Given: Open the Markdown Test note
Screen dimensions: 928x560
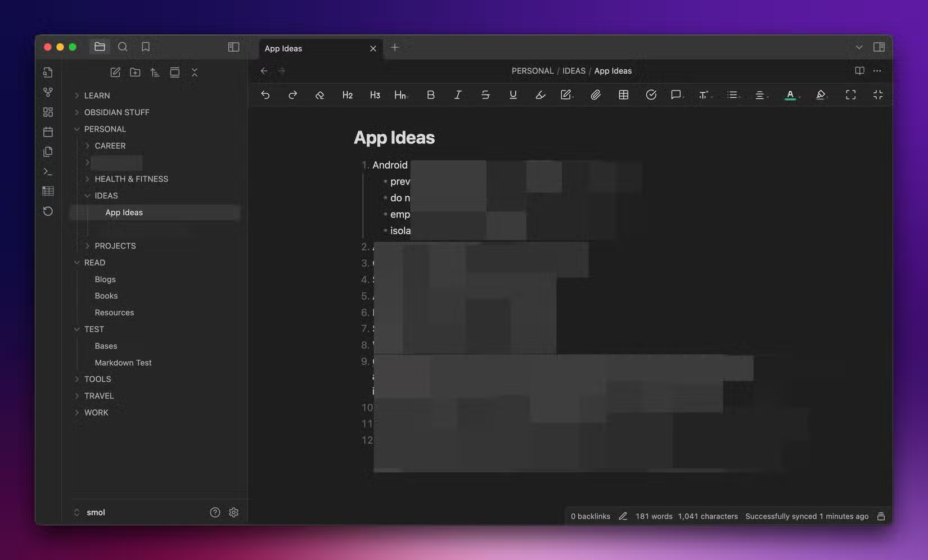Looking at the screenshot, I should tap(123, 363).
